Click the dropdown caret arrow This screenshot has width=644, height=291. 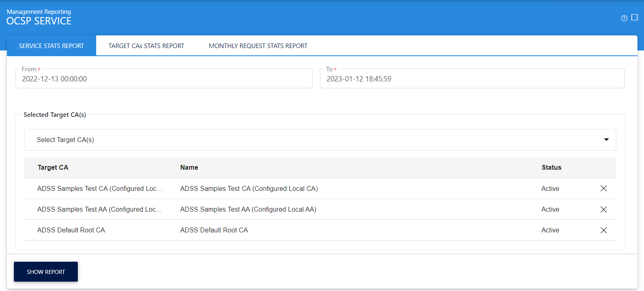606,140
